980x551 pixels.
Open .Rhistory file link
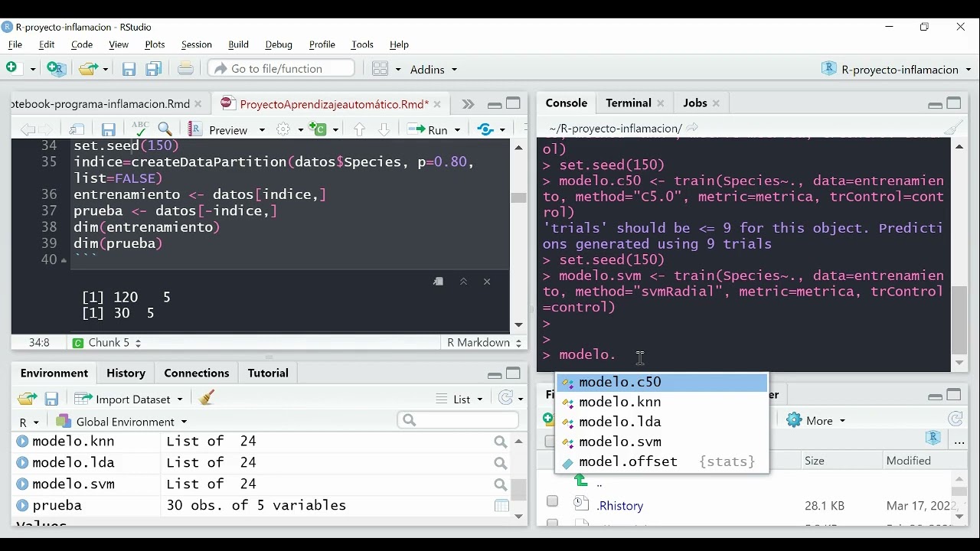(620, 505)
